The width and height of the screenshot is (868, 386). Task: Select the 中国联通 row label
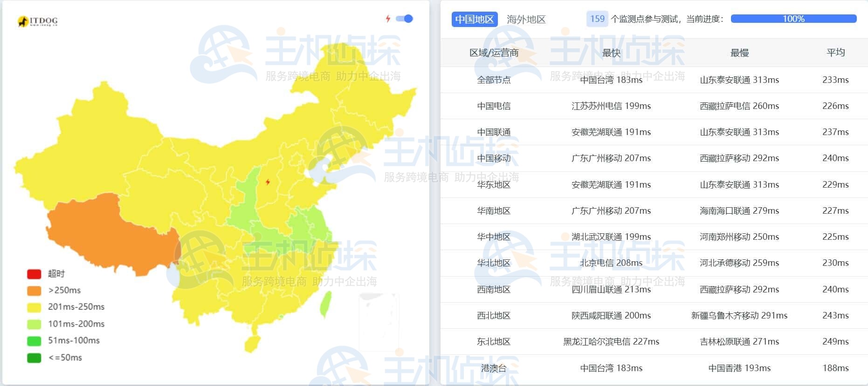pos(494,132)
